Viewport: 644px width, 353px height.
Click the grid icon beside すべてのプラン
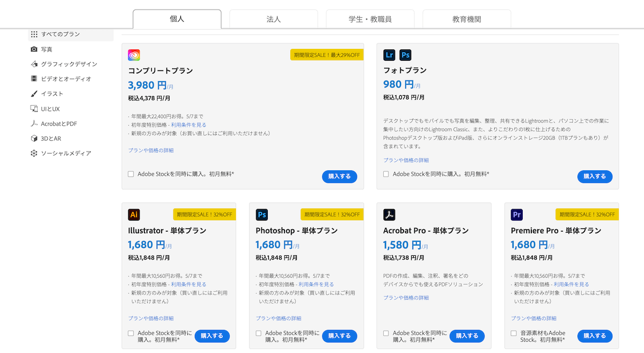(34, 34)
